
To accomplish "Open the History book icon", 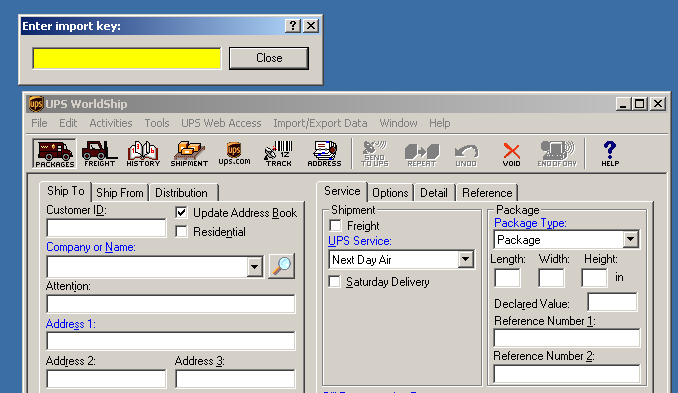I will [x=143, y=153].
